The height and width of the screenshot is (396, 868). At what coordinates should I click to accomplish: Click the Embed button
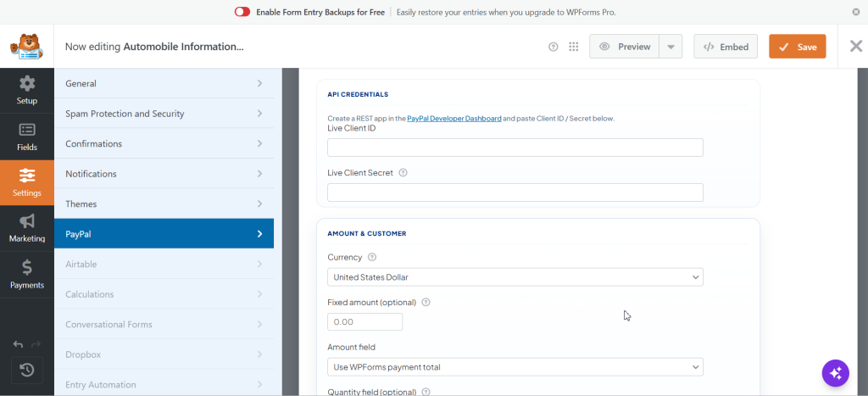tap(726, 47)
